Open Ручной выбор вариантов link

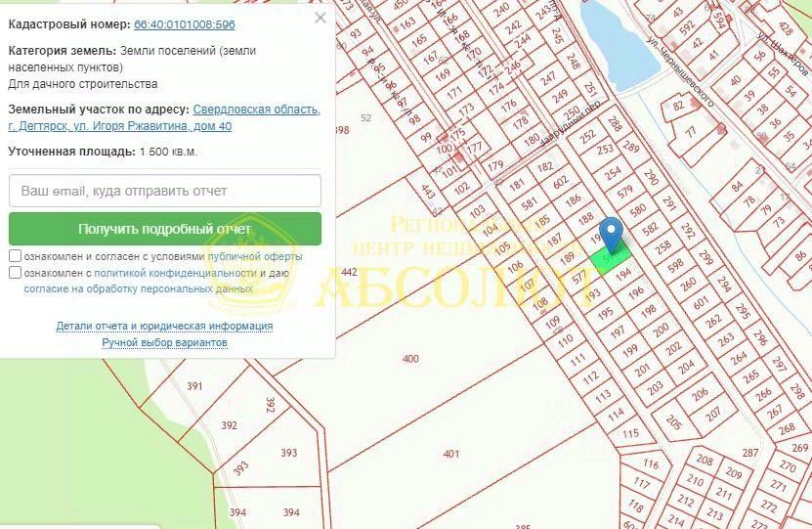pyautogui.click(x=164, y=342)
